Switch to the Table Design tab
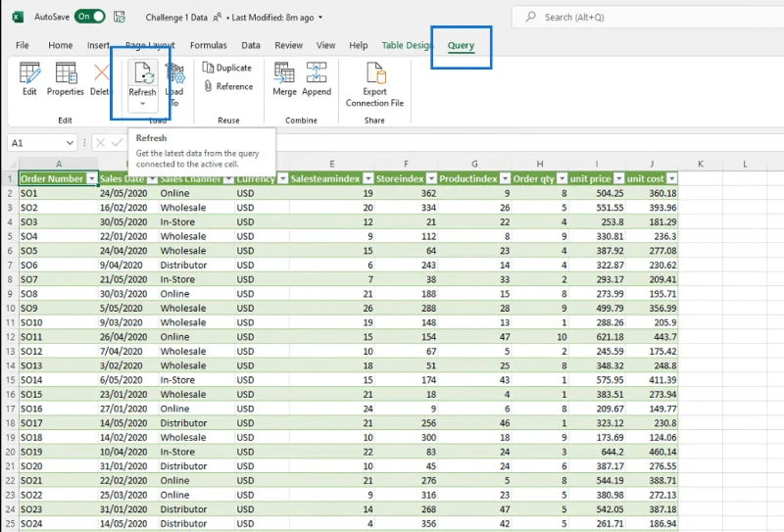Image resolution: width=784 pixels, height=532 pixels. pos(406,45)
